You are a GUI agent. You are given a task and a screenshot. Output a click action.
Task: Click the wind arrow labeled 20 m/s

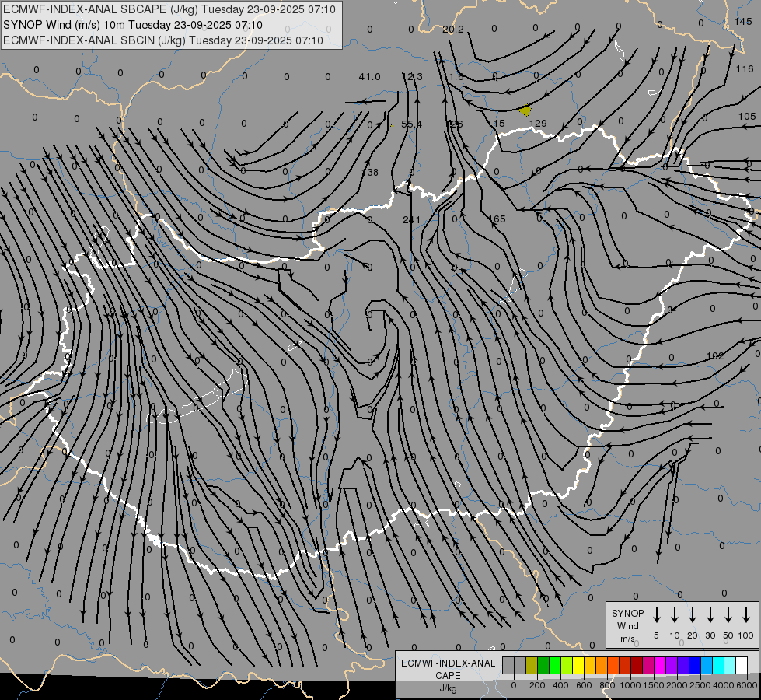(692, 614)
